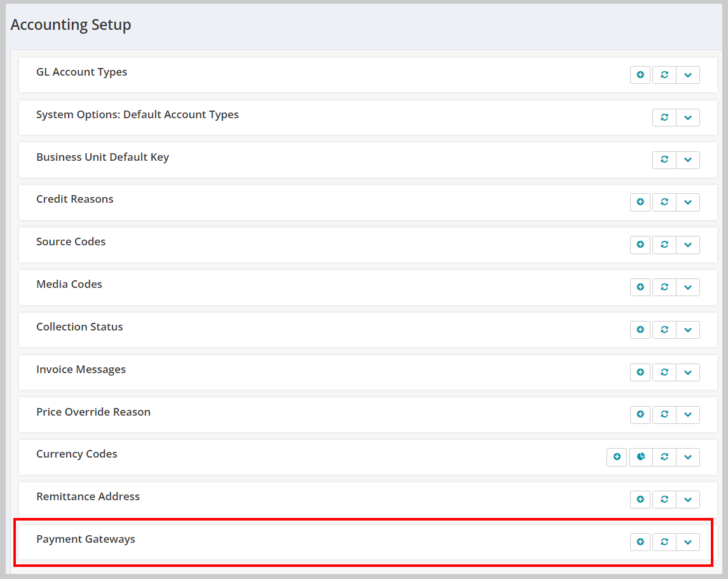The width and height of the screenshot is (728, 579).
Task: Refresh the GL Account Types panel
Action: click(664, 75)
